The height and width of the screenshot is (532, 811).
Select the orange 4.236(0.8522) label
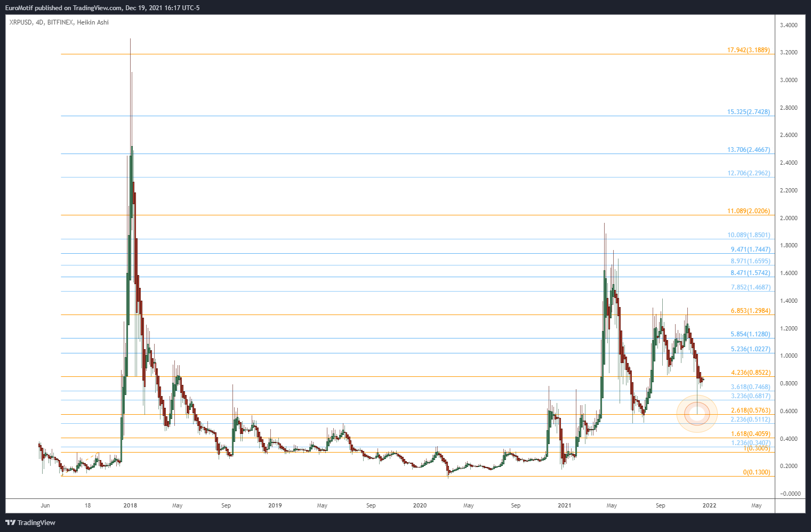(750, 373)
